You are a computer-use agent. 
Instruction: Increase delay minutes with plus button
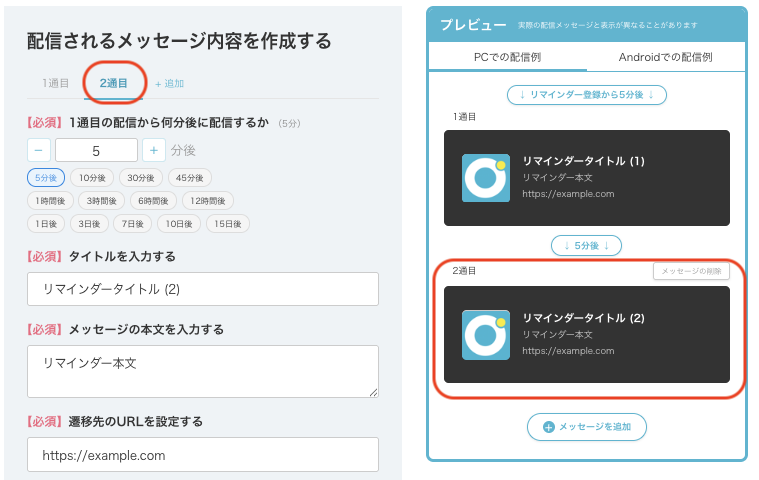click(154, 150)
